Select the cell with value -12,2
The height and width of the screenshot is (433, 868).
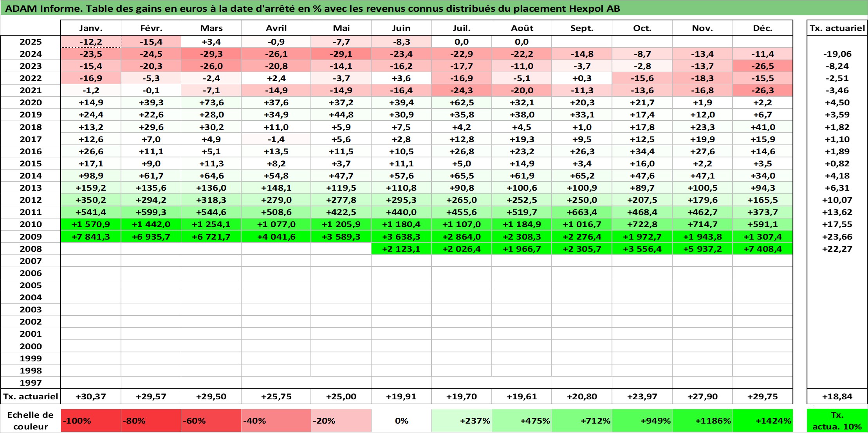point(91,41)
